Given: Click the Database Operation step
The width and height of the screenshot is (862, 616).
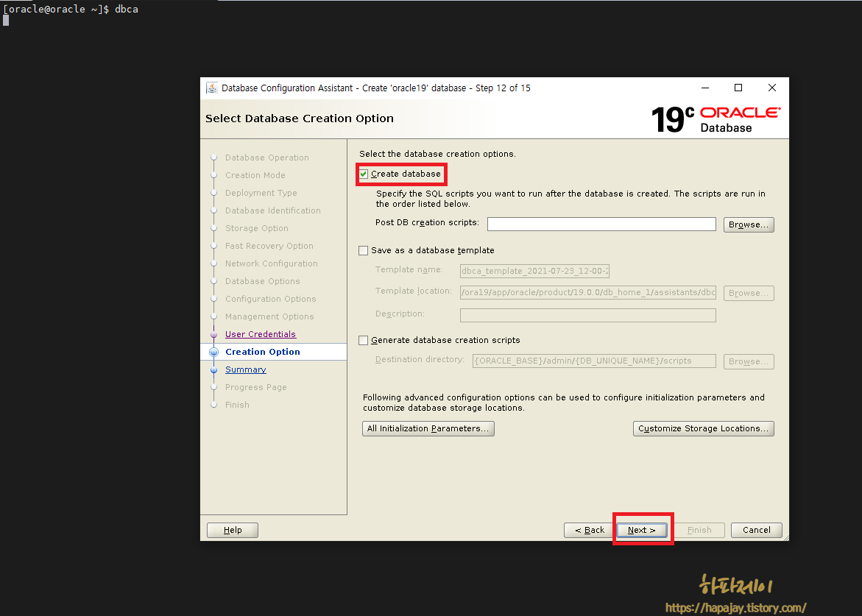Looking at the screenshot, I should [267, 157].
